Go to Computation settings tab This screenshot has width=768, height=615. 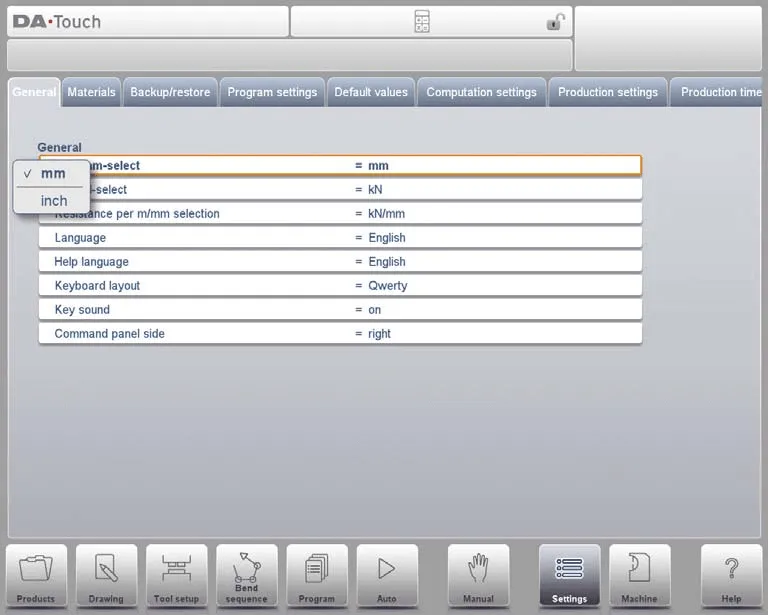pyautogui.click(x=481, y=92)
